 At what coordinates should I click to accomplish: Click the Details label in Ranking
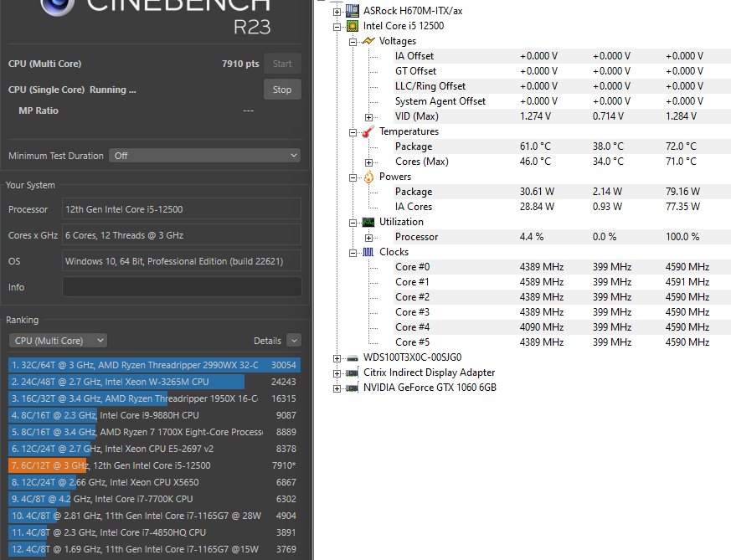(x=267, y=341)
